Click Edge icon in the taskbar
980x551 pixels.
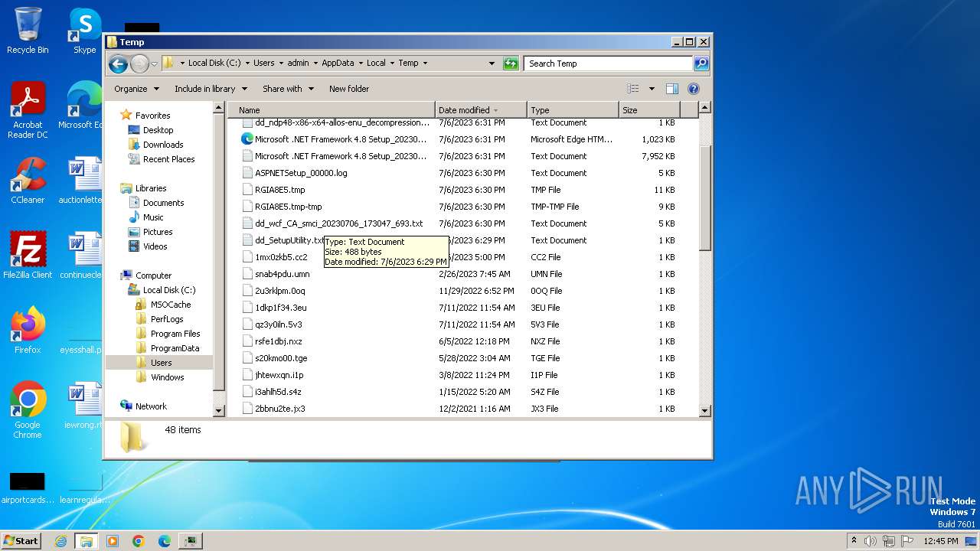coord(165,541)
